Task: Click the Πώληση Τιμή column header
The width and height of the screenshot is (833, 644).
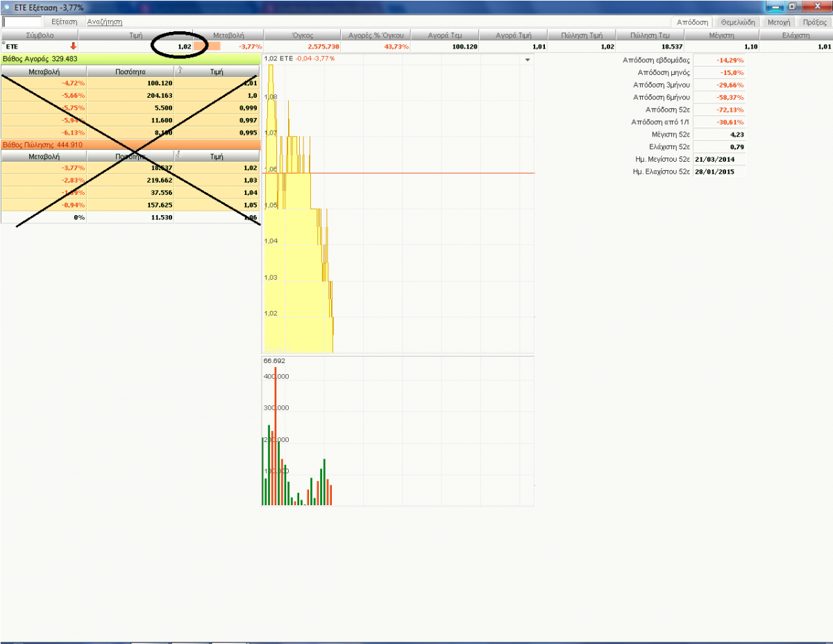Action: pyautogui.click(x=582, y=35)
